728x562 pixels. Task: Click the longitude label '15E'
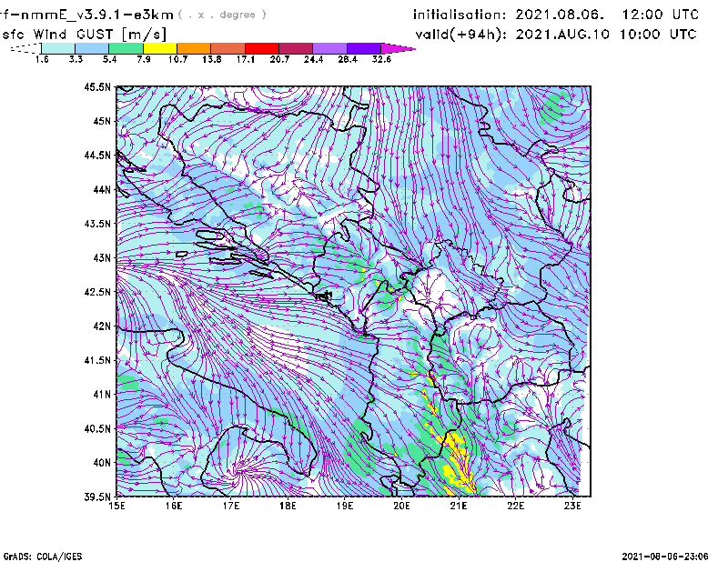pos(116,506)
